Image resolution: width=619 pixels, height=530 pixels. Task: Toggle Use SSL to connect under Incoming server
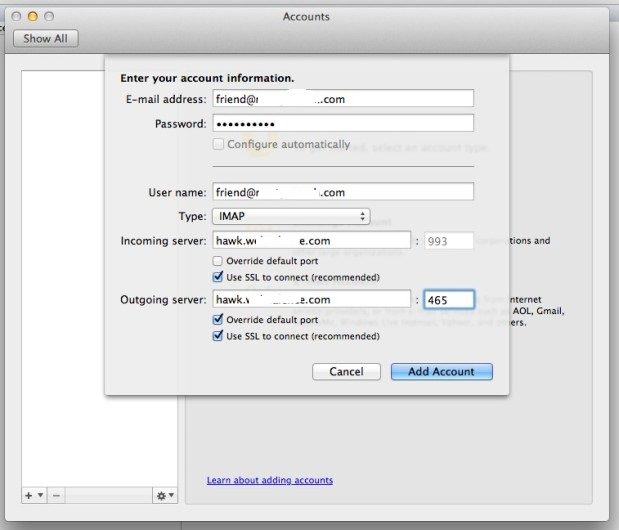pyautogui.click(x=218, y=277)
